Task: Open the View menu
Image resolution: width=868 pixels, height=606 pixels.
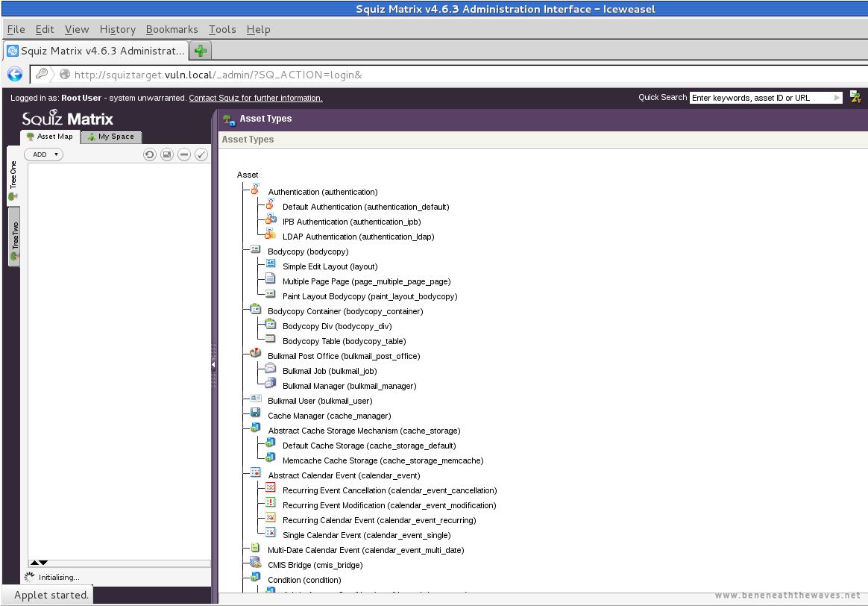Action: 76,29
